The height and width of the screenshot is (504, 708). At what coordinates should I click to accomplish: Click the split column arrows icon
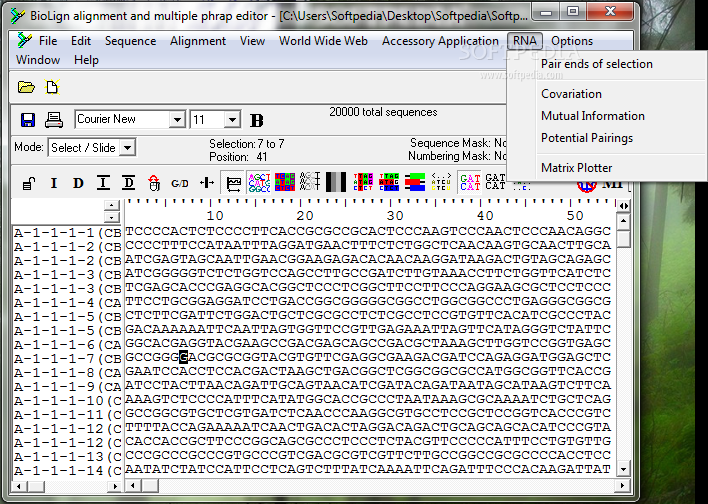(207, 183)
